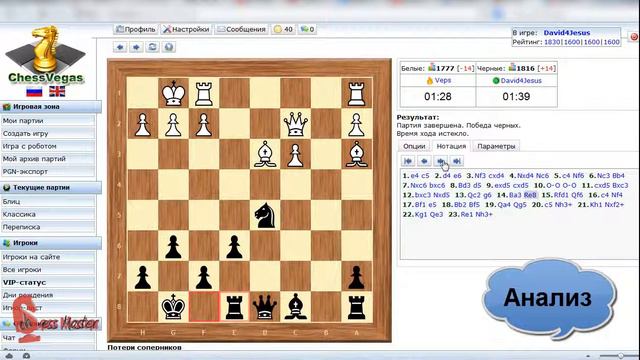
Task: Click the coin balance showing 40
Action: (283, 29)
